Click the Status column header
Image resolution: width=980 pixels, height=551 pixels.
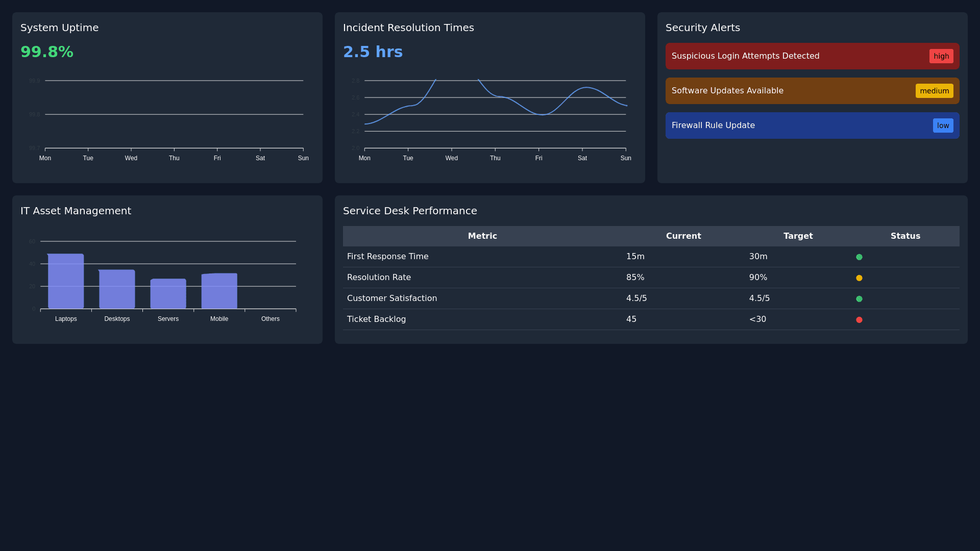905,236
